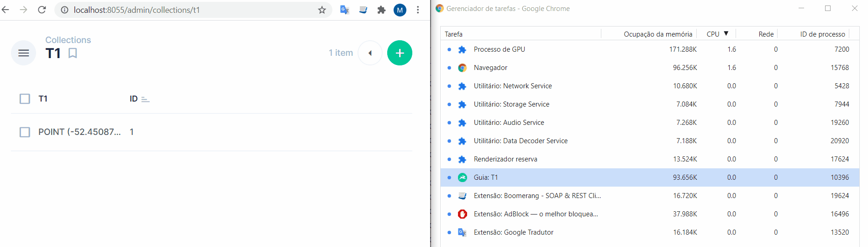Click memory value 171.288K
The height and width of the screenshot is (247, 868).
coord(683,49)
